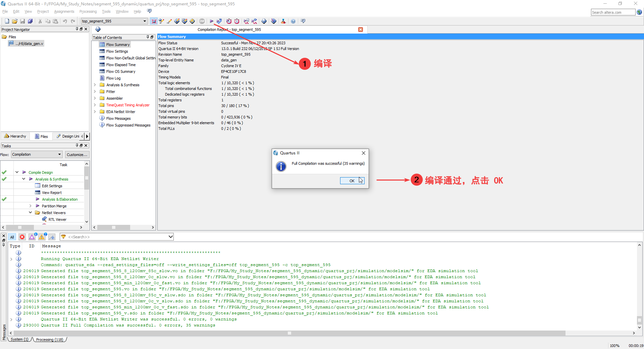The image size is (644, 349).
Task: Expand the Partition Merge task
Action: (30, 206)
